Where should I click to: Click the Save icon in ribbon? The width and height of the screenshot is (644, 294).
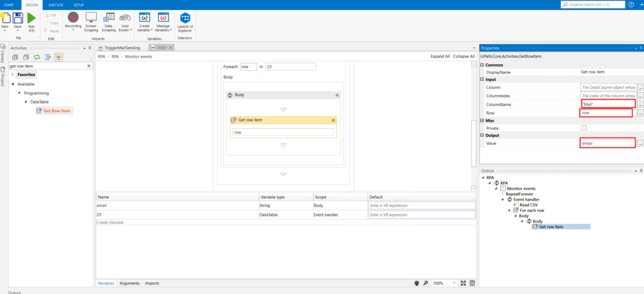[x=18, y=18]
